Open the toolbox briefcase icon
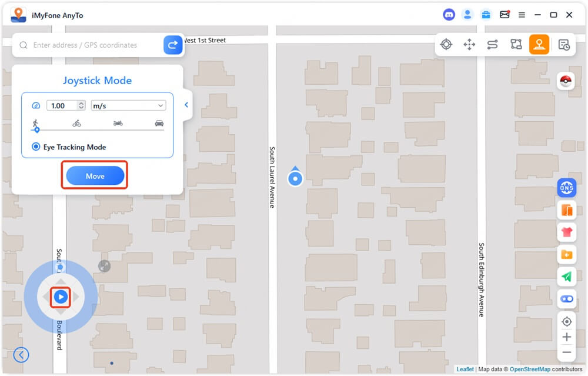 (x=486, y=15)
